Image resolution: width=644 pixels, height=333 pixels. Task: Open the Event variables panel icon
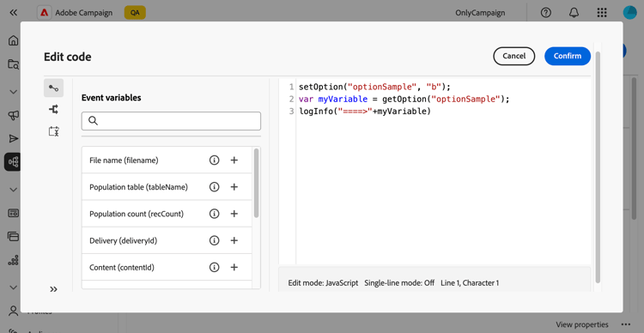point(53,88)
